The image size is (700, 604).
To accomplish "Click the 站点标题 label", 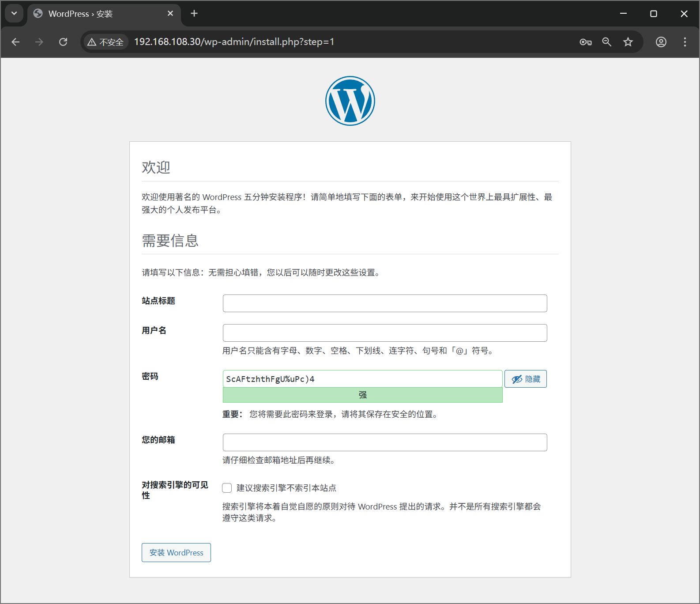I will click(158, 301).
